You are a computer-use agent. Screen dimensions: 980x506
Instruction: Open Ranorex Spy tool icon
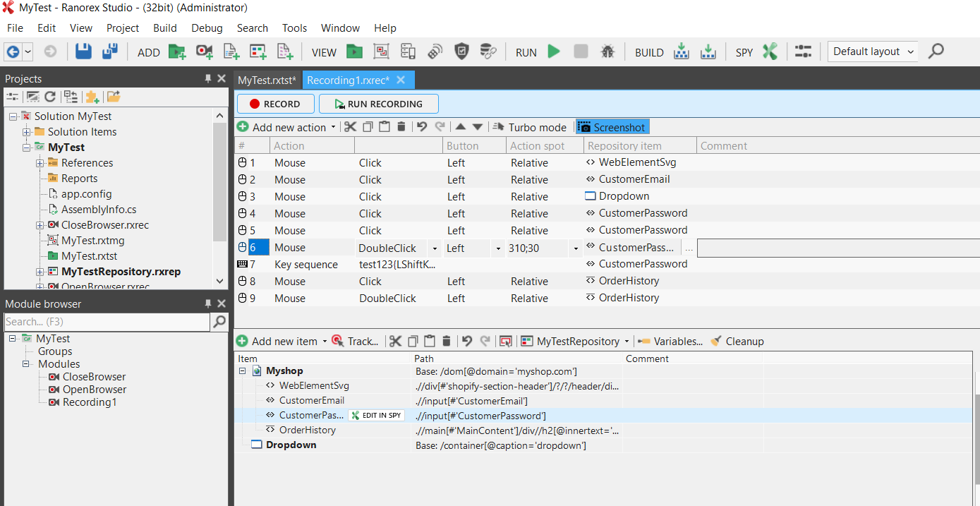770,52
